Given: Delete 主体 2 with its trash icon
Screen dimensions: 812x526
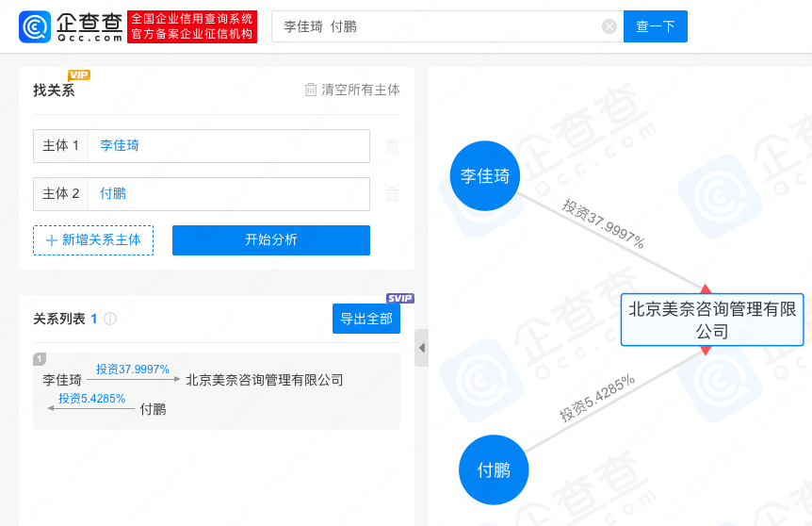Looking at the screenshot, I should pyautogui.click(x=392, y=194).
